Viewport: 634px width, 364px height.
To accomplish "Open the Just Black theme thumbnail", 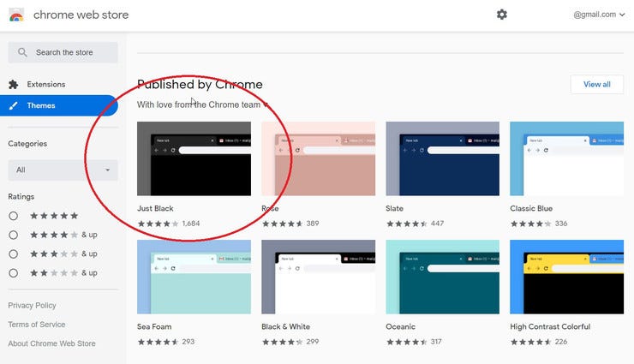I will coord(194,158).
